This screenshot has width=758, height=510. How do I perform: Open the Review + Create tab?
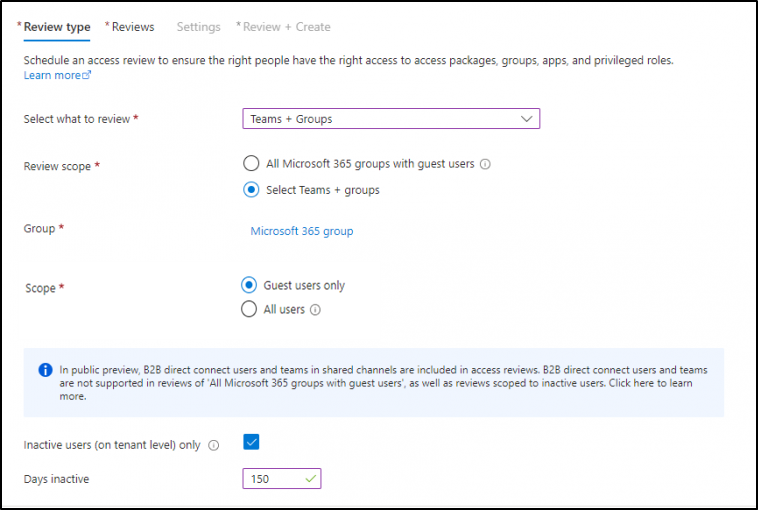(x=286, y=27)
